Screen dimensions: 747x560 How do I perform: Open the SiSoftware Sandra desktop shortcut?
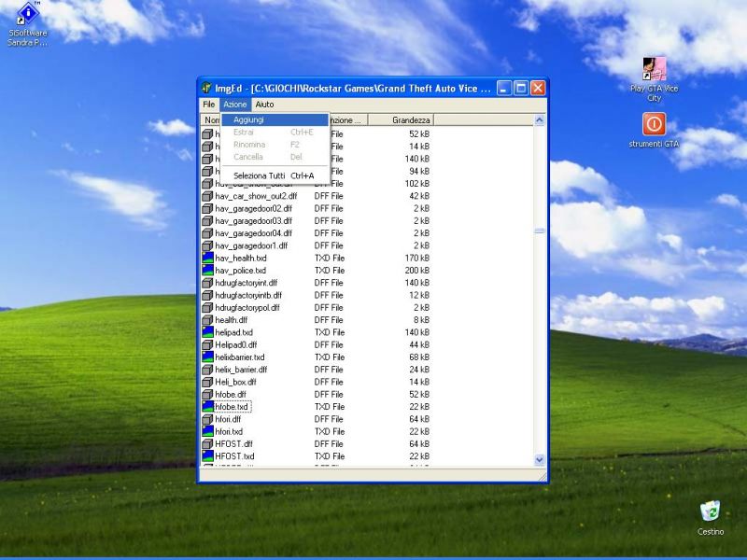tap(27, 15)
